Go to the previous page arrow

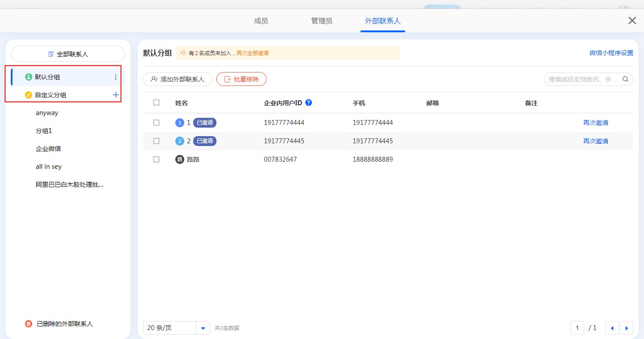pyautogui.click(x=612, y=328)
